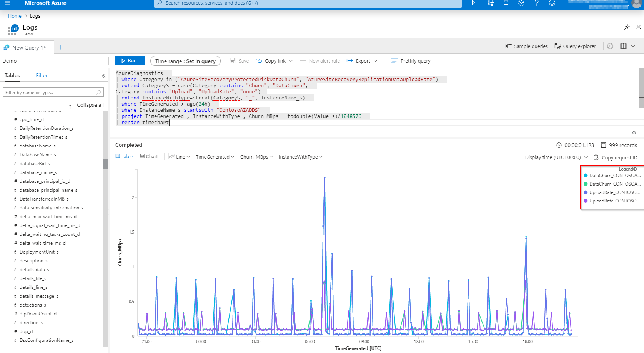Image resolution: width=644 pixels, height=353 pixels.
Task: Add a new query tab
Action: (60, 47)
